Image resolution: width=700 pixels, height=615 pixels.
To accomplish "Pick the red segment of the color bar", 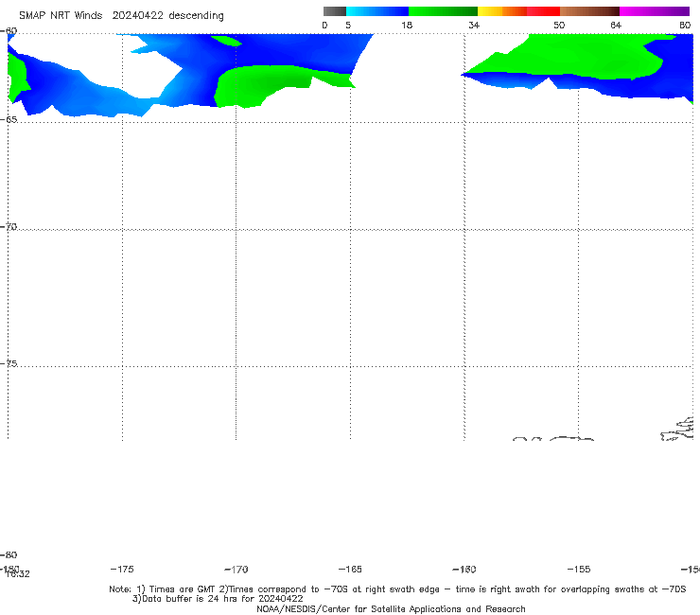I will pos(543,11).
